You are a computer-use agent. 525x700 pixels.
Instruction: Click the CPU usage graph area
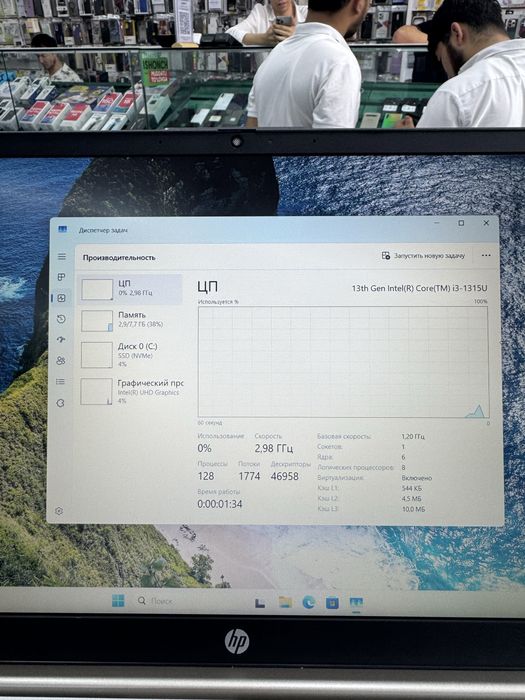(343, 362)
